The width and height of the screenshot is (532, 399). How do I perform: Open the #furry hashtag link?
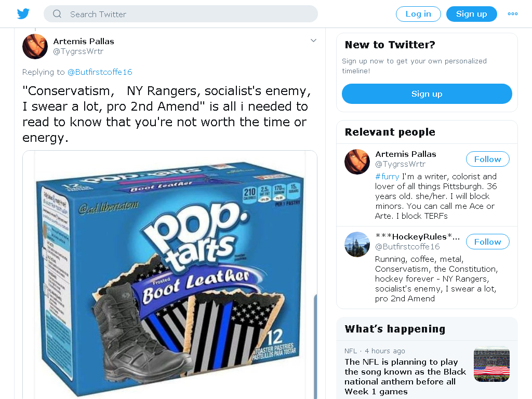(x=387, y=177)
